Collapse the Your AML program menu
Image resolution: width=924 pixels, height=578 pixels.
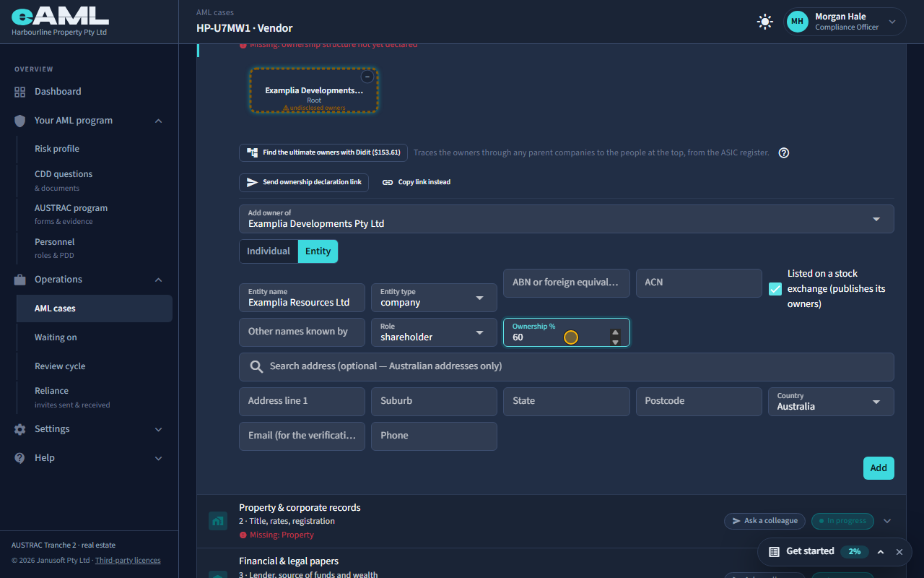(x=159, y=121)
